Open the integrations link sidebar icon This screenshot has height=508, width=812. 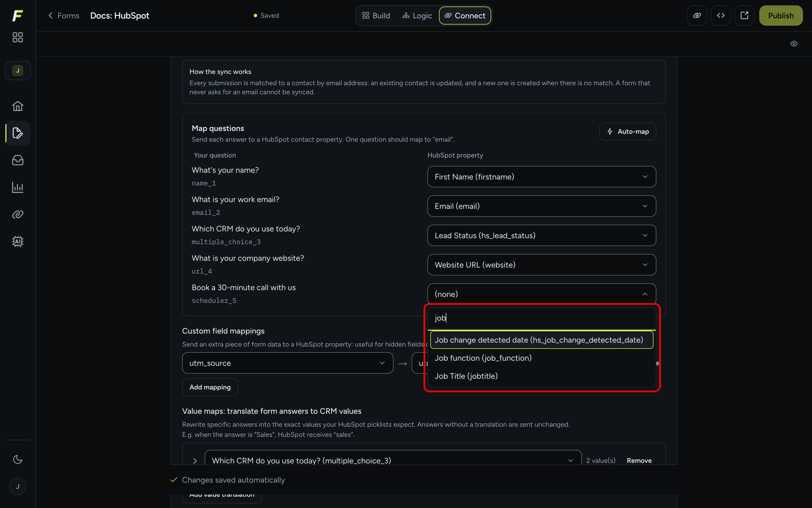tap(17, 214)
